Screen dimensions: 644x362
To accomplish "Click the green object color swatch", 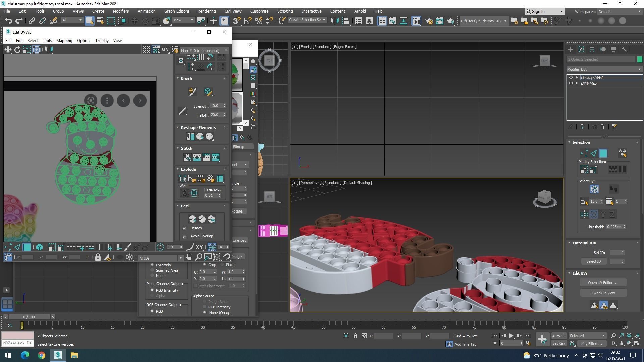I will tap(639, 59).
